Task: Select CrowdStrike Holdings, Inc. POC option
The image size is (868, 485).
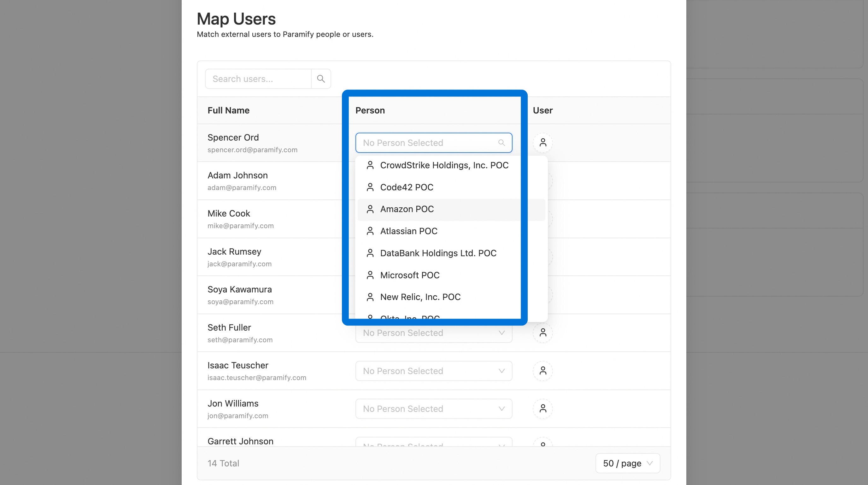Action: (x=451, y=165)
